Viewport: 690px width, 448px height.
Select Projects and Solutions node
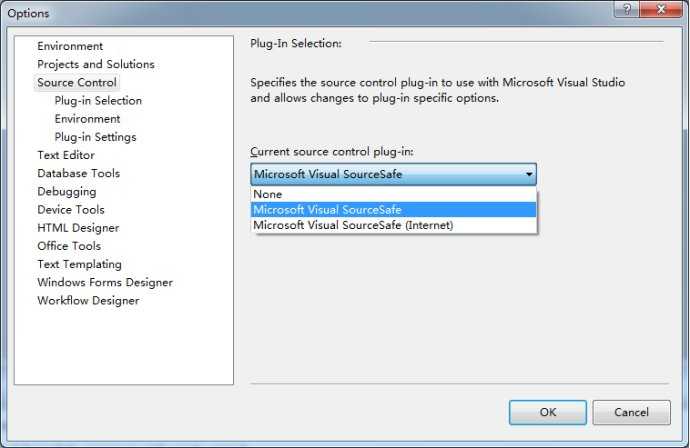pos(96,64)
